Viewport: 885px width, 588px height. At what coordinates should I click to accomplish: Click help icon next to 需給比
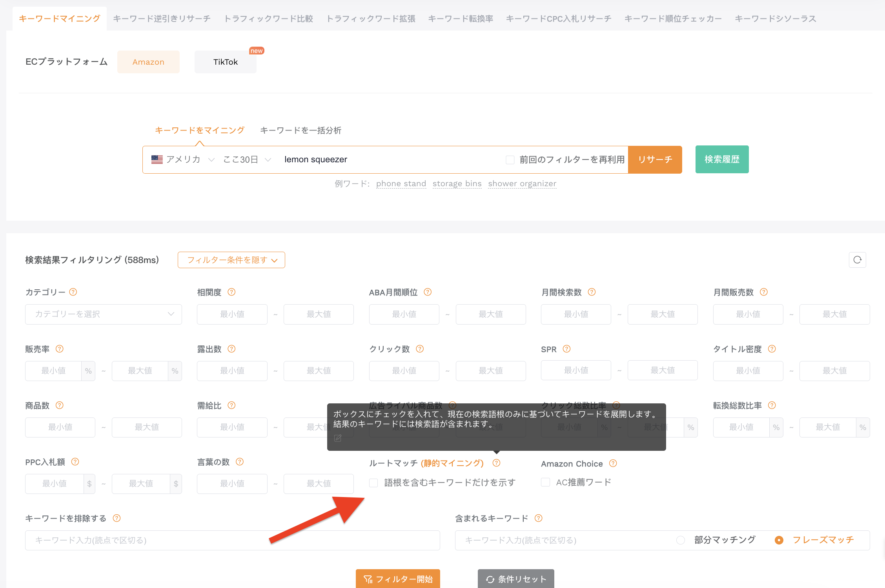click(x=231, y=405)
